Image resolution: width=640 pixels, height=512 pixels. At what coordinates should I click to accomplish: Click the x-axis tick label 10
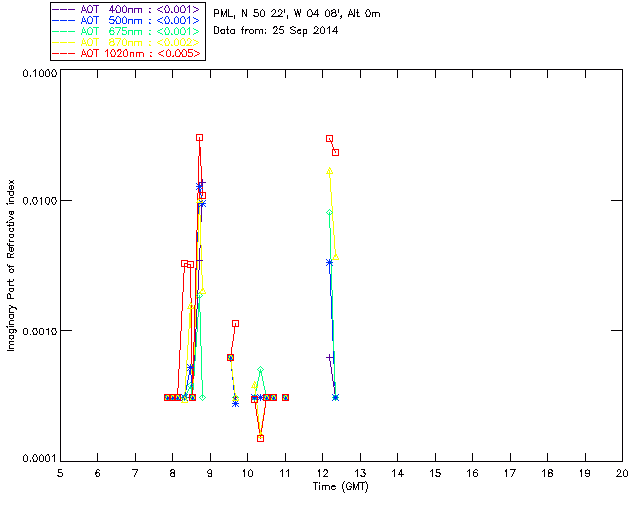click(248, 473)
